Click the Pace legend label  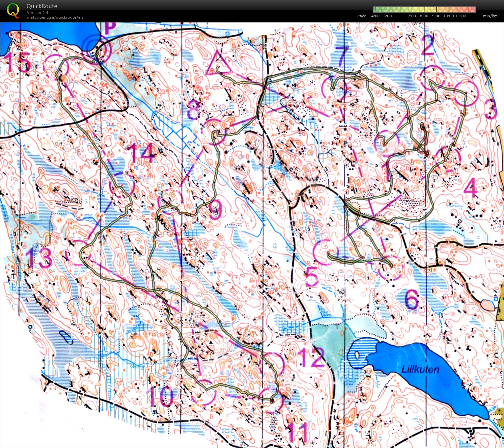(x=362, y=16)
